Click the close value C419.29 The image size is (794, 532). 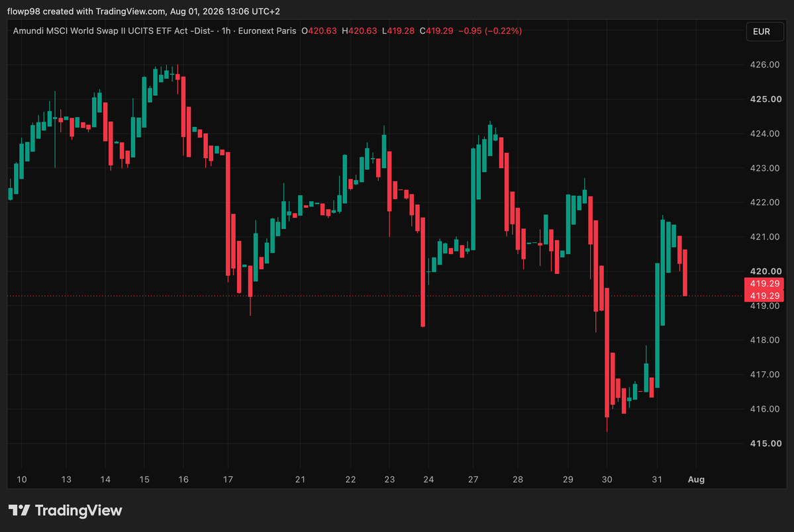[x=436, y=31]
